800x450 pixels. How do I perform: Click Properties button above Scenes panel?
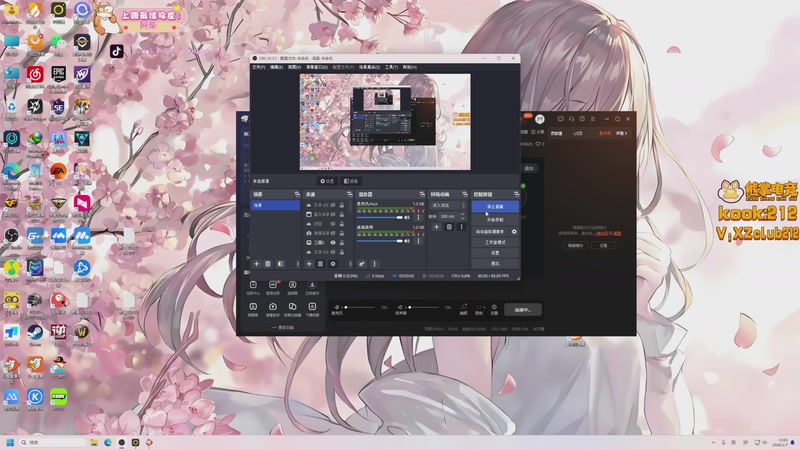tap(327, 181)
